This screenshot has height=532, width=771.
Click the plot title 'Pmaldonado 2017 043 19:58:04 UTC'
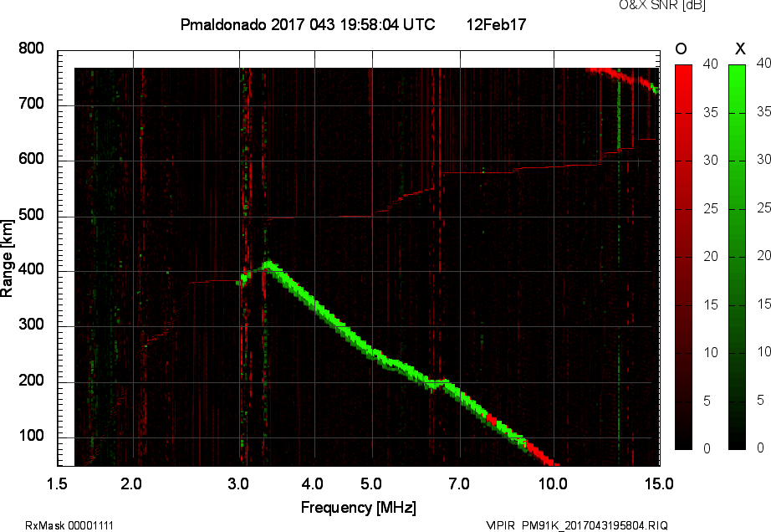point(308,24)
